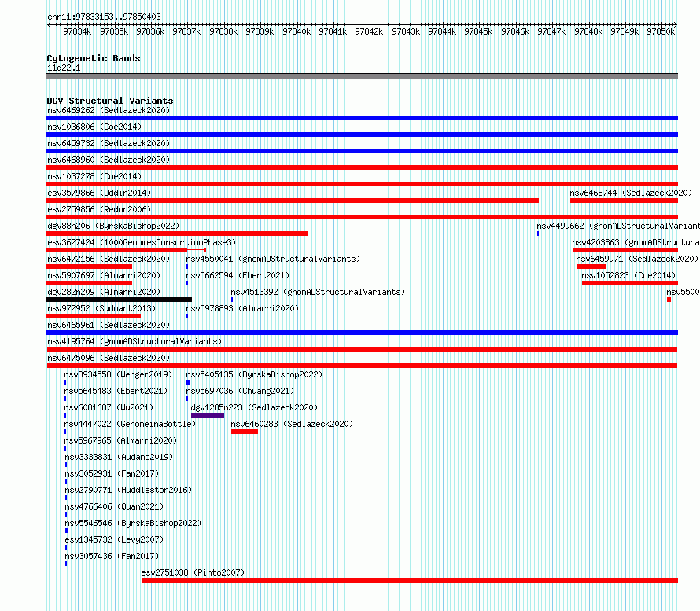Click the red bar under nsv6468960

362,167
